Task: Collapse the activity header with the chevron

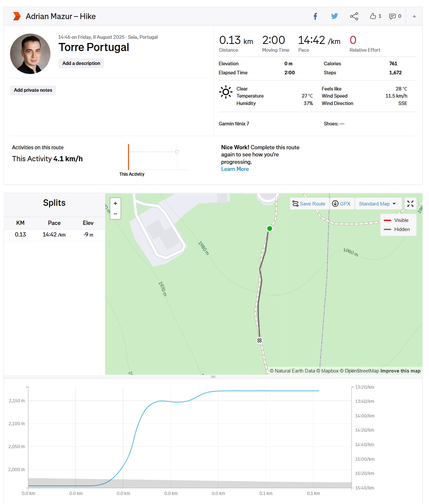Action: click(x=414, y=16)
